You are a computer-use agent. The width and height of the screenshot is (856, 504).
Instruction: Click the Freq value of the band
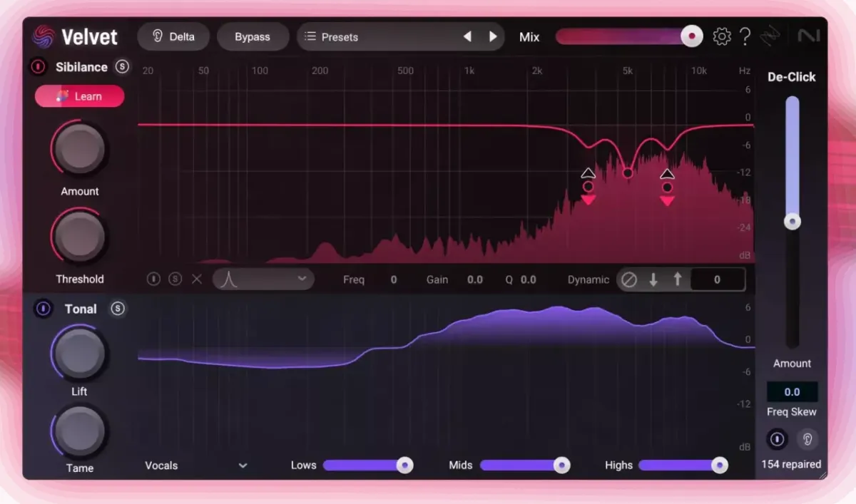pos(393,279)
